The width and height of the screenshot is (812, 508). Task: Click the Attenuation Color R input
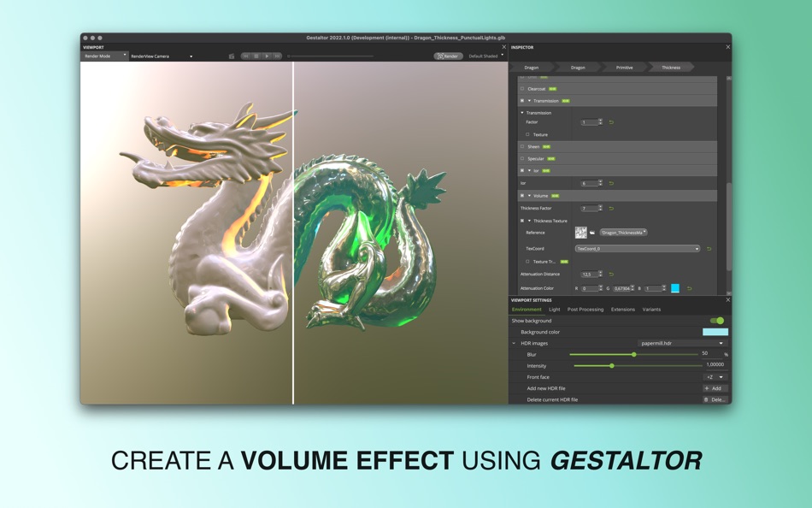[589, 288]
